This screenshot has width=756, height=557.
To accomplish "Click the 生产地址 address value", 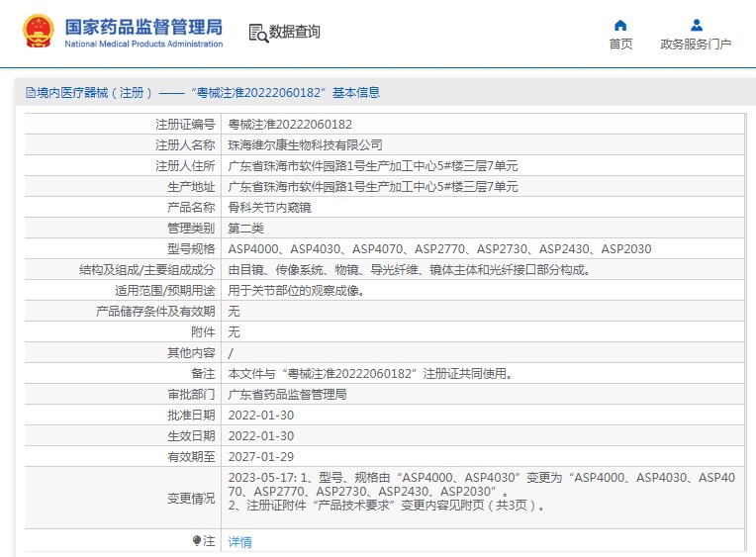I will pos(373,187).
